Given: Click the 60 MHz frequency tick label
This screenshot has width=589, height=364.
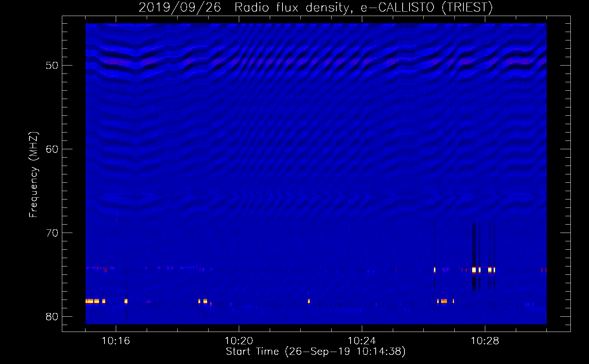Looking at the screenshot, I should coord(52,150).
